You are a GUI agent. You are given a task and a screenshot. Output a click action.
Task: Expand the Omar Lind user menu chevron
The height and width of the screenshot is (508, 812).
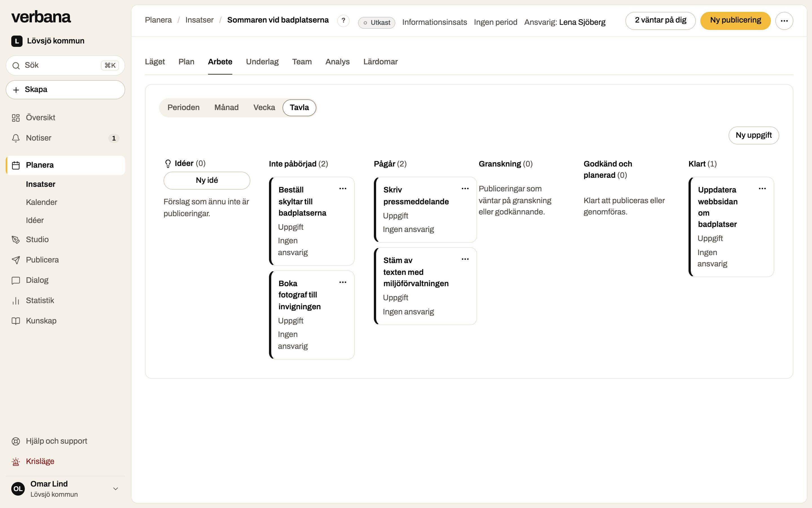(115, 489)
